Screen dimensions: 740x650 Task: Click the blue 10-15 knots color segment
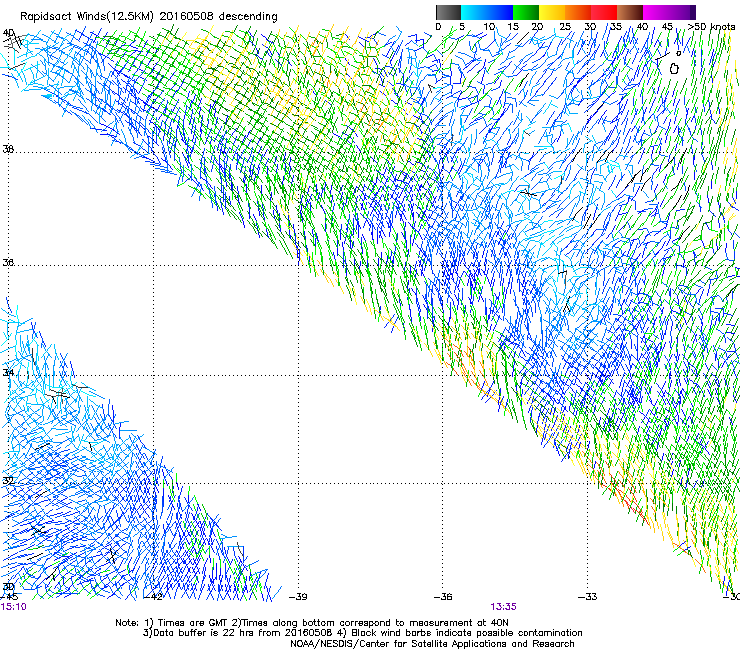[500, 12]
